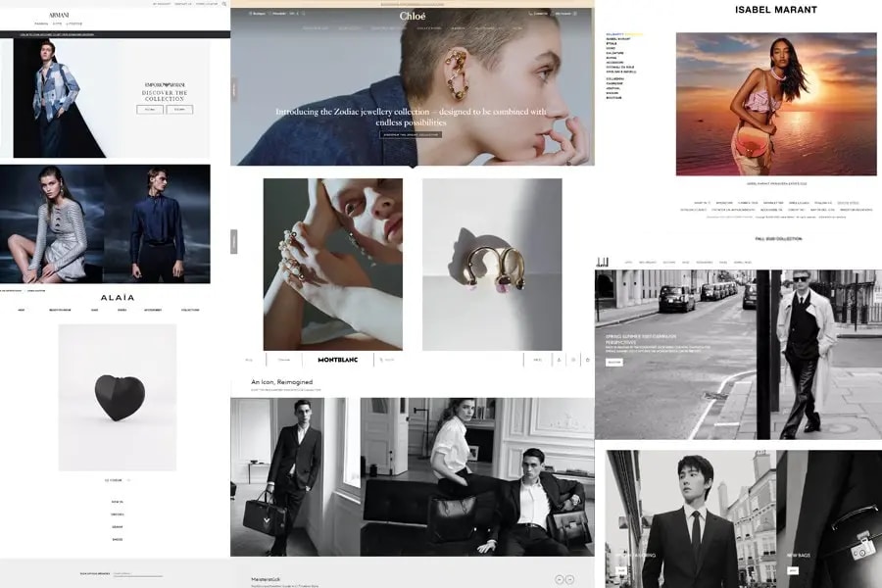Click the gold ring product image
This screenshot has width=882, height=588.
pyautogui.click(x=492, y=265)
